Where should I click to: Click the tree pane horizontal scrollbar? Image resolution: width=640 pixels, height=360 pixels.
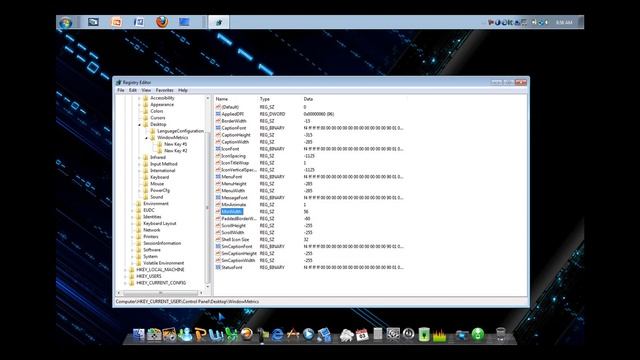[159, 293]
